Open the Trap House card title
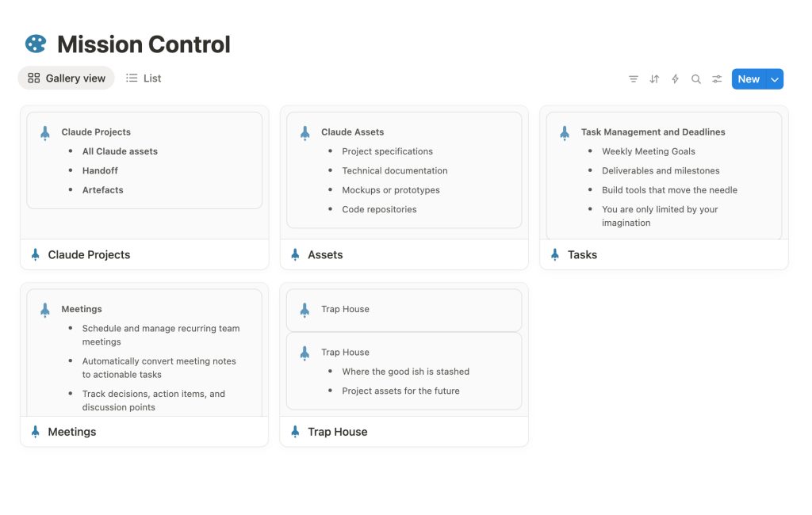This screenshot has width=812, height=515. coord(337,432)
